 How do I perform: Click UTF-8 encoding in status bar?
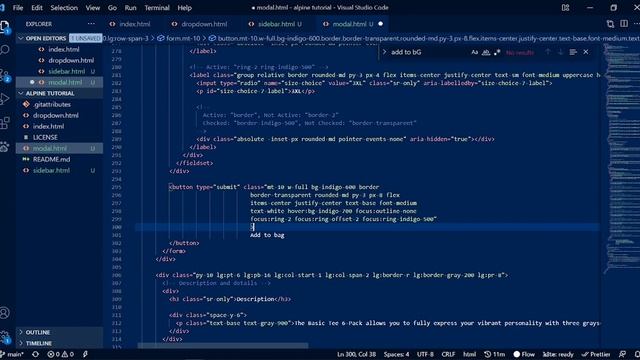click(x=425, y=354)
